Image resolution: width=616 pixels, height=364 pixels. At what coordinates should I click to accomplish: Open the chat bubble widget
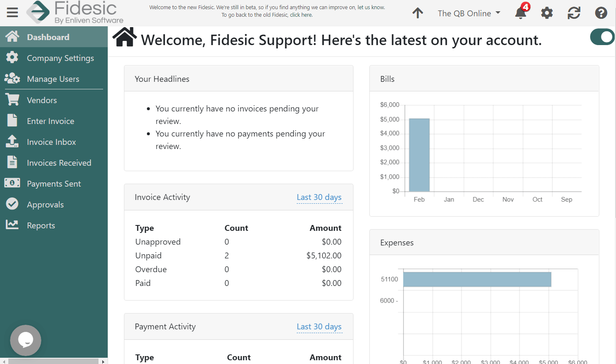(x=26, y=340)
